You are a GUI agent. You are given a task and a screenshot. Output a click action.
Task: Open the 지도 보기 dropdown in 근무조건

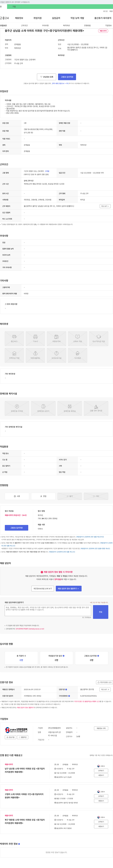[x=105, y=206]
